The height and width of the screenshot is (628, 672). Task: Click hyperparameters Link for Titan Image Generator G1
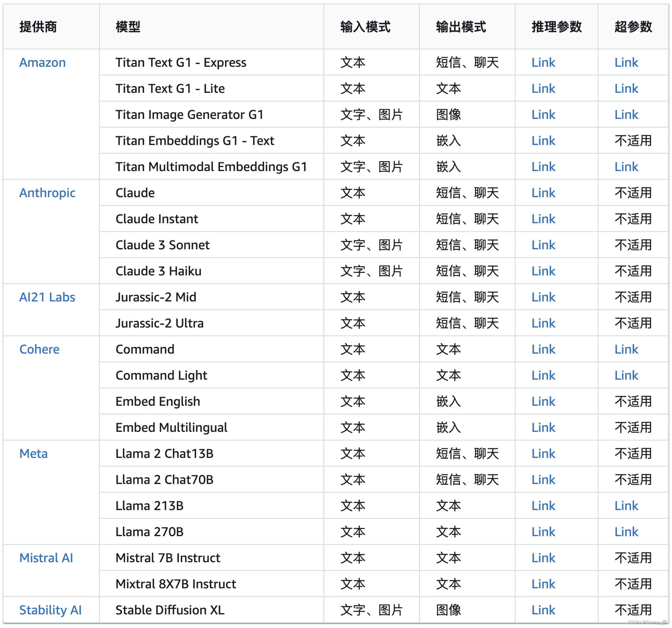626,115
